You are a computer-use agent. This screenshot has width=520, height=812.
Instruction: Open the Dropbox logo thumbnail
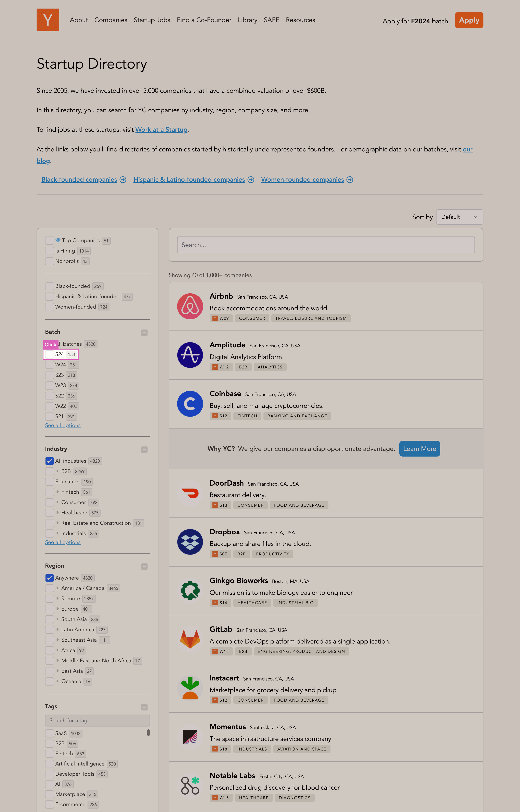[x=190, y=542]
